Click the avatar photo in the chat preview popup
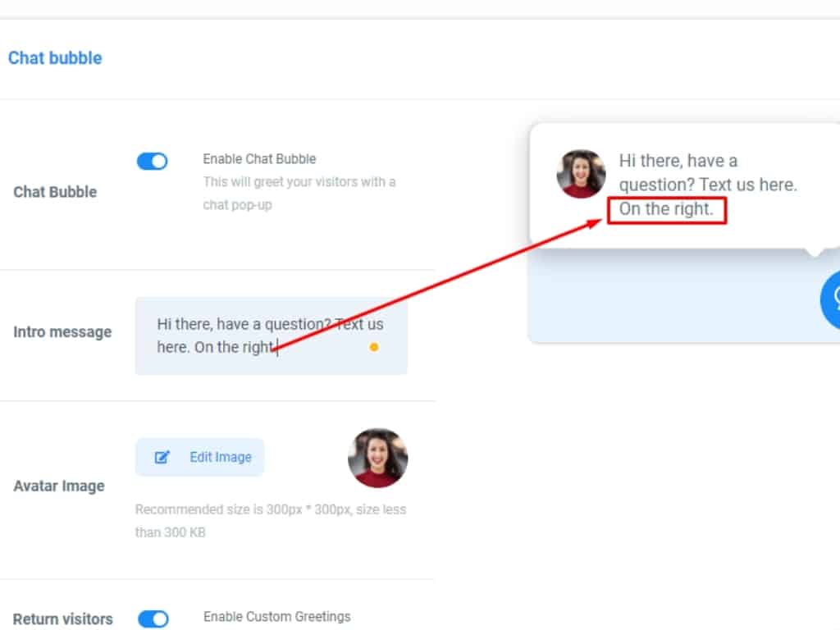The width and height of the screenshot is (840, 630). tap(581, 174)
